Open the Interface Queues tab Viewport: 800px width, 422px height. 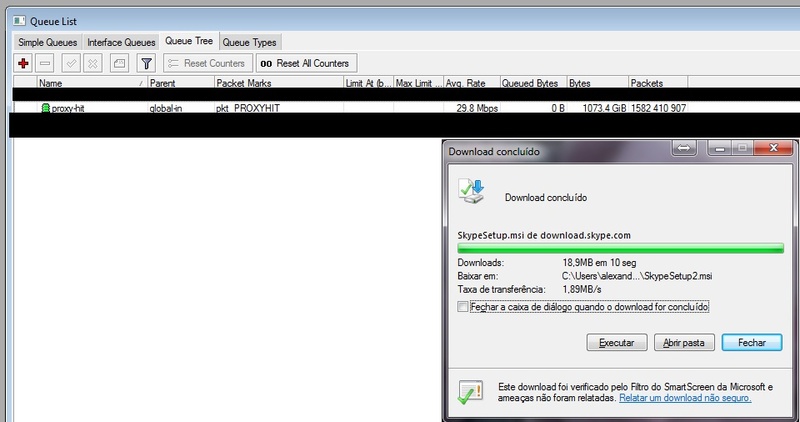(121, 42)
